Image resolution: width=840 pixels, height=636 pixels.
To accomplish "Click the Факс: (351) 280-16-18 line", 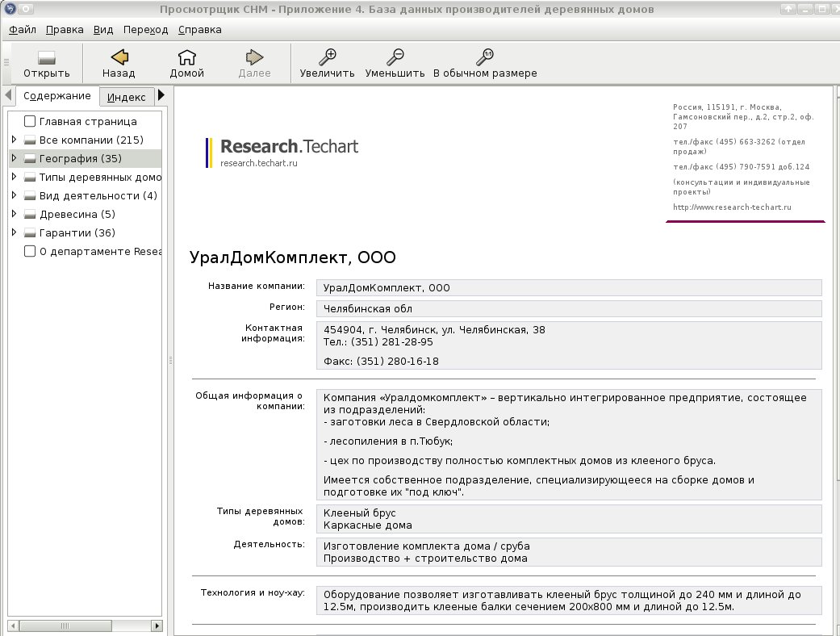I will point(381,361).
